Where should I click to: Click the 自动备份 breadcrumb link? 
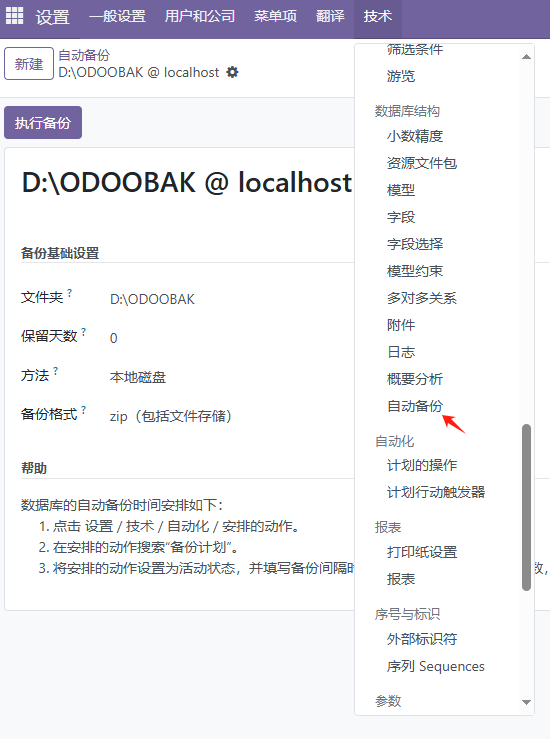point(84,55)
